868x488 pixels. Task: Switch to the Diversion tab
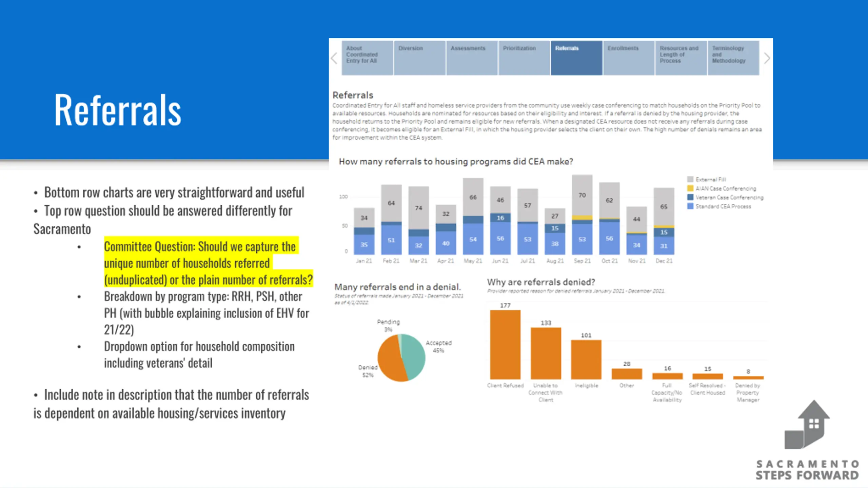click(x=420, y=58)
